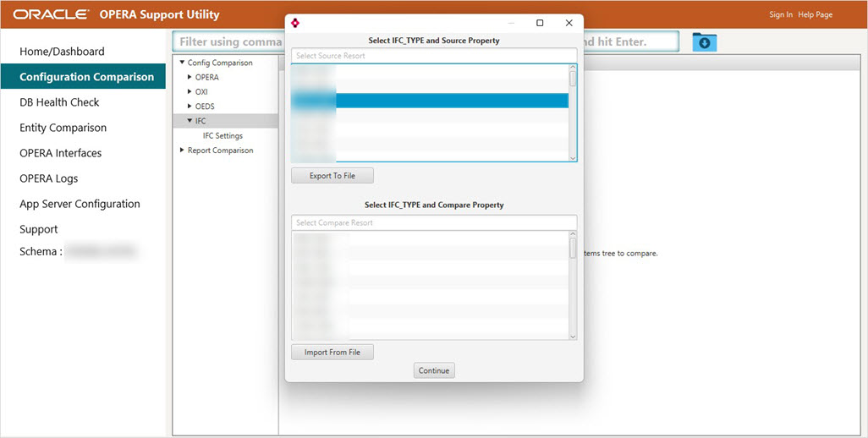The width and height of the screenshot is (868, 438).
Task: Click the Export To File button
Action: click(x=332, y=176)
